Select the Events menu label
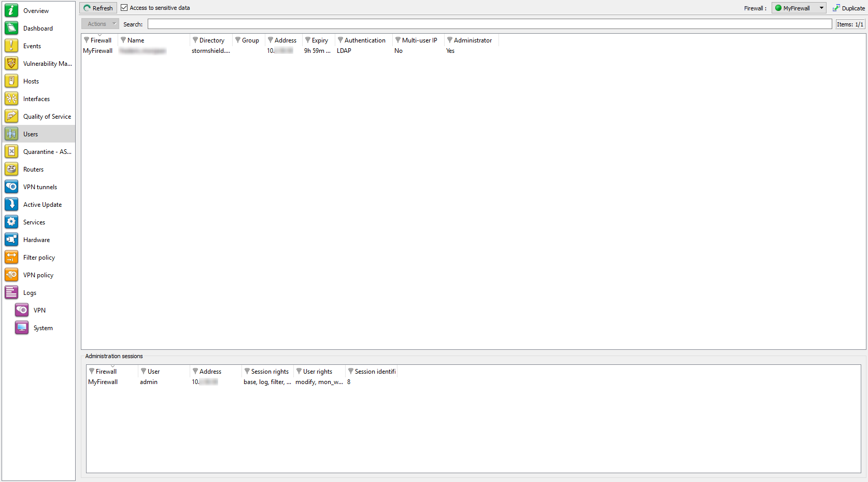This screenshot has height=482, width=868. (x=32, y=46)
